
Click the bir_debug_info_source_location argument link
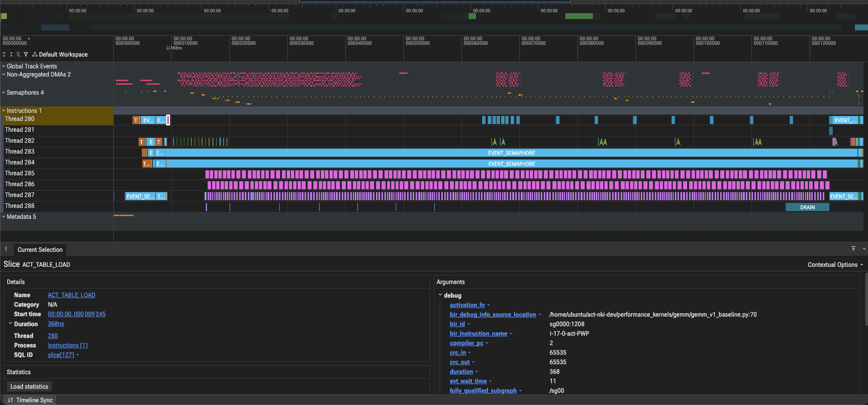pyautogui.click(x=493, y=314)
